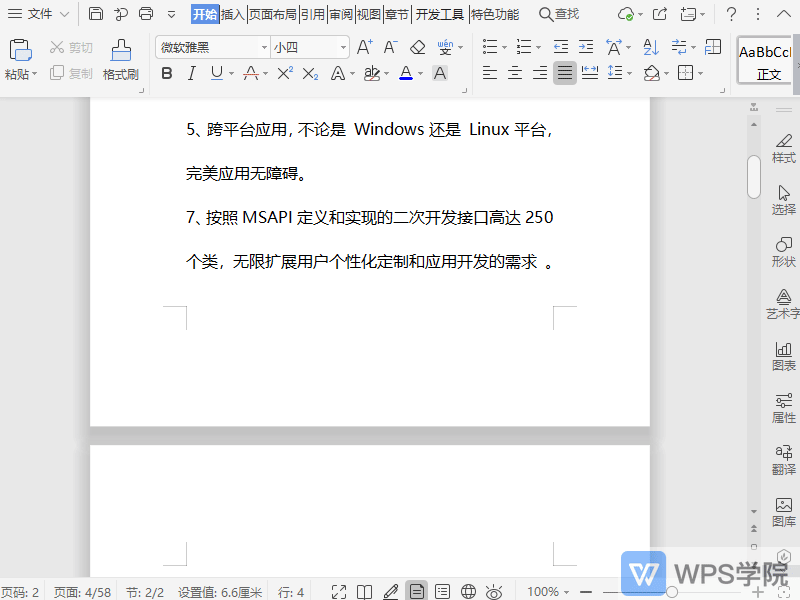Image resolution: width=800 pixels, height=600 pixels.
Task: Toggle Italic formatting
Action: 192,73
